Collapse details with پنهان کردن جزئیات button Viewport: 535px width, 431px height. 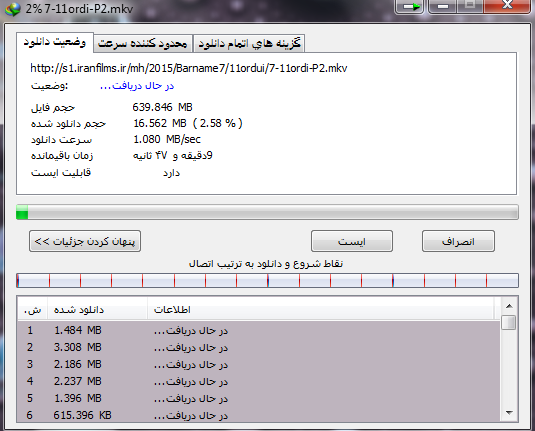85,241
